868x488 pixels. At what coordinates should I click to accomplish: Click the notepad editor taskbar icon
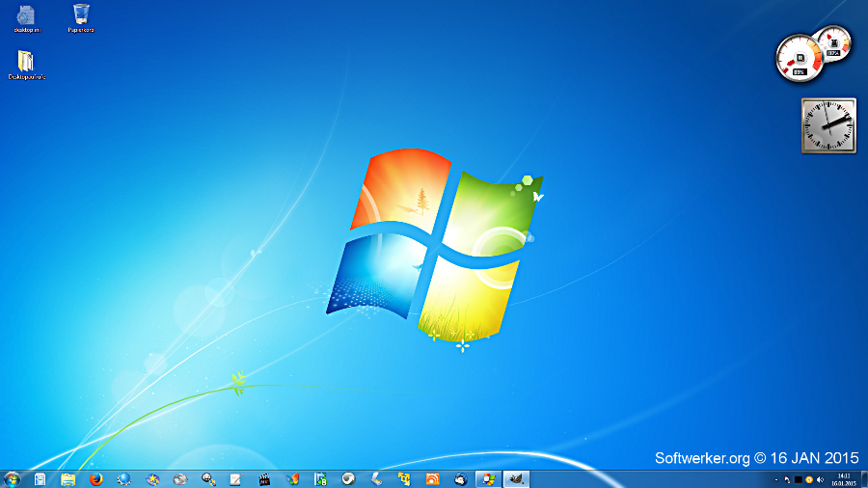coord(235,478)
